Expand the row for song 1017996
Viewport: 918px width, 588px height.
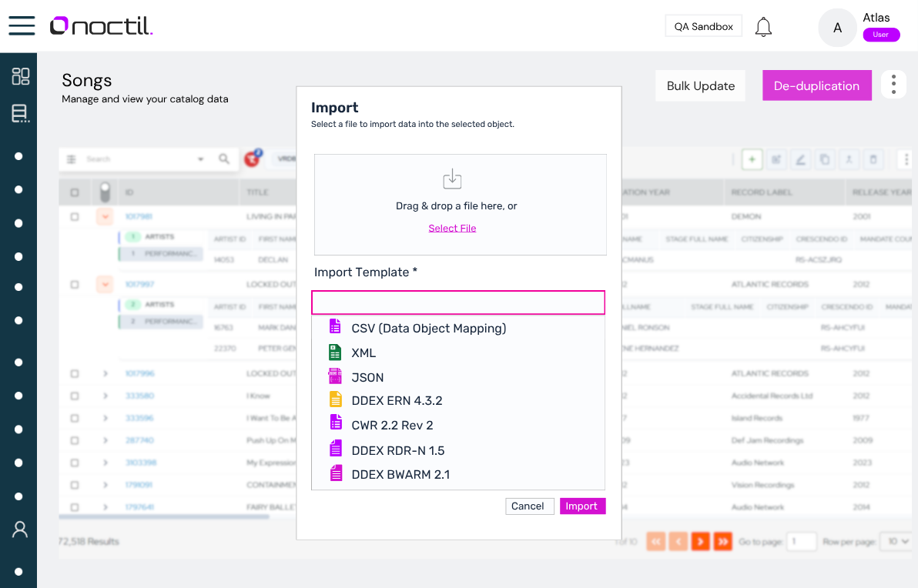(106, 373)
